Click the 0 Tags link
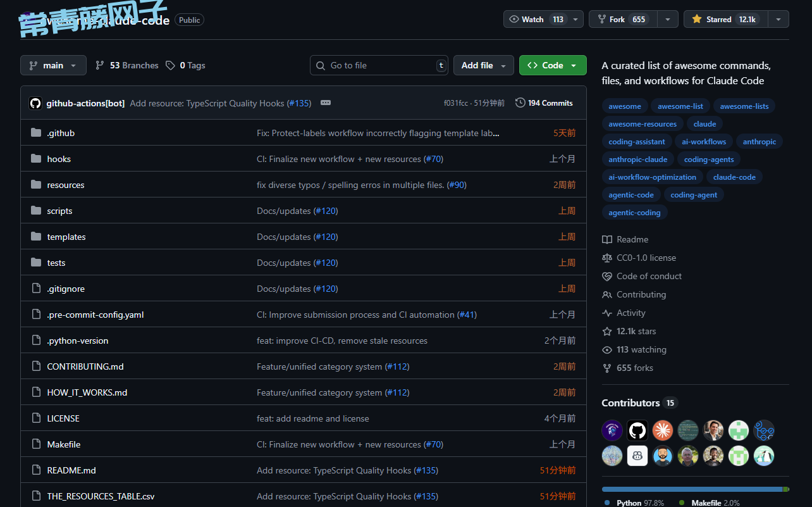This screenshot has width=812, height=507. coord(185,65)
